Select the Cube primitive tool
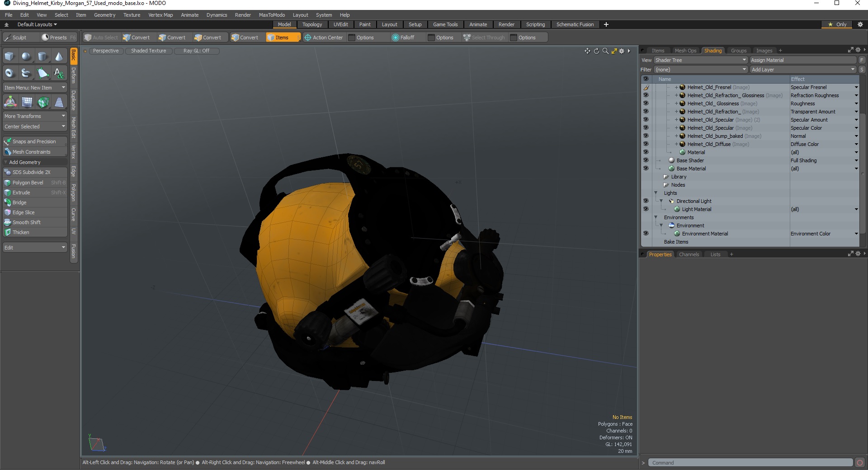The image size is (868, 470). pos(9,56)
